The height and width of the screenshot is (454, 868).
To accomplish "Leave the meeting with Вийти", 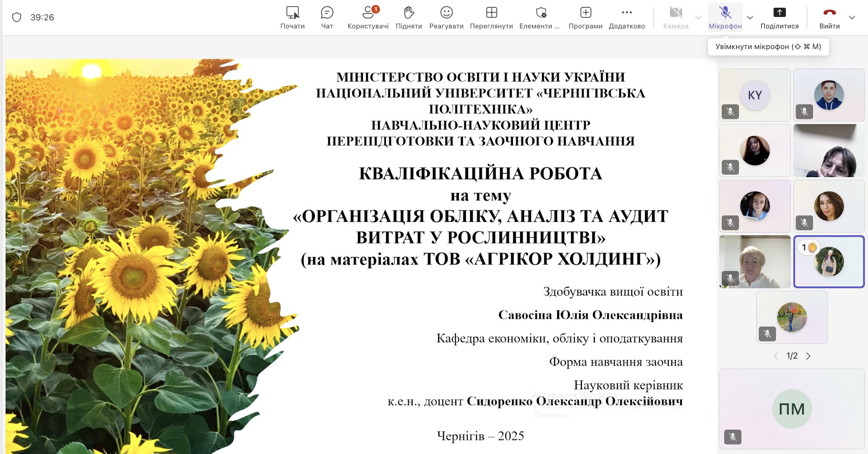I will tap(829, 18).
